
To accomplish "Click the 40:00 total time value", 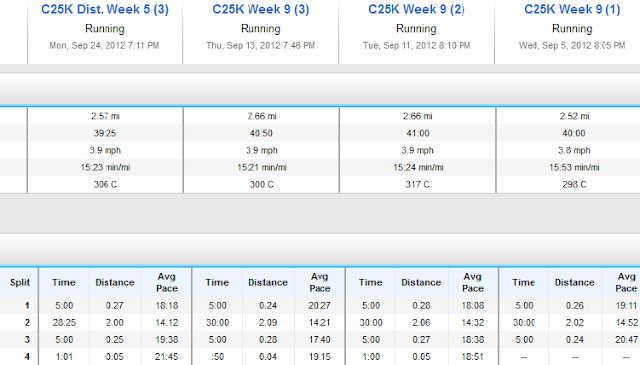I will pos(574,134).
